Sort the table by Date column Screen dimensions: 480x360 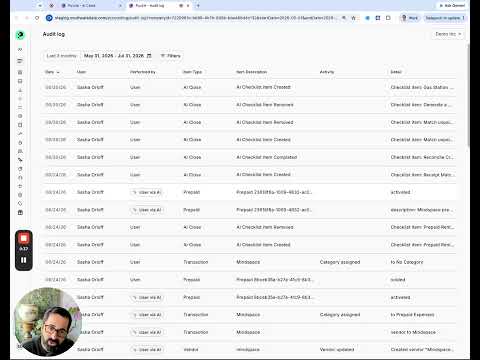click(52, 72)
